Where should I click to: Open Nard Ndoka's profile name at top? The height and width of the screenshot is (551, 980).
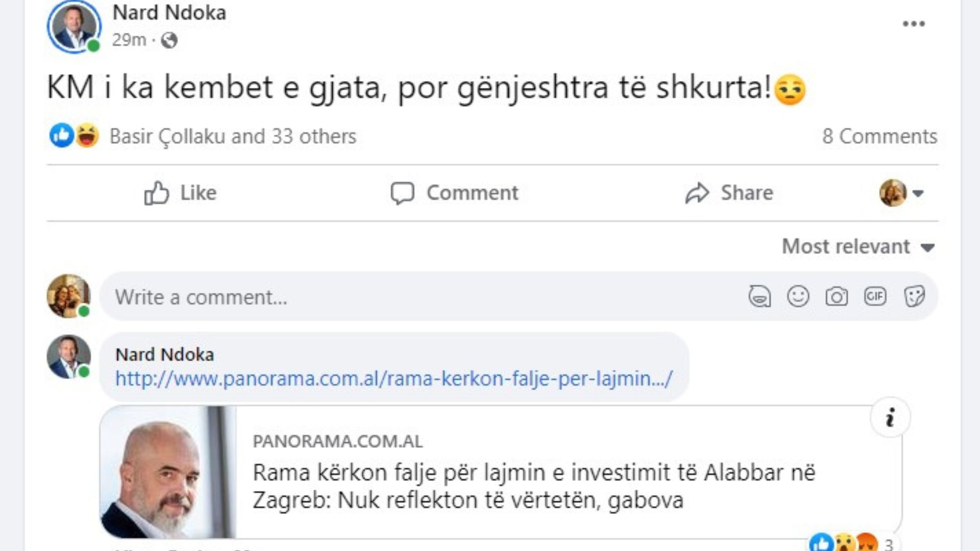click(x=169, y=13)
